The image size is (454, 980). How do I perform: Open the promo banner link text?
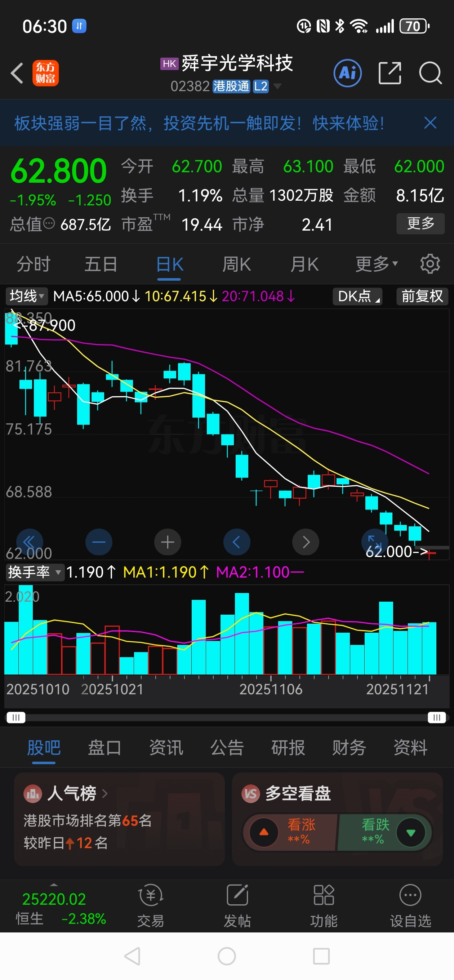coord(199,123)
